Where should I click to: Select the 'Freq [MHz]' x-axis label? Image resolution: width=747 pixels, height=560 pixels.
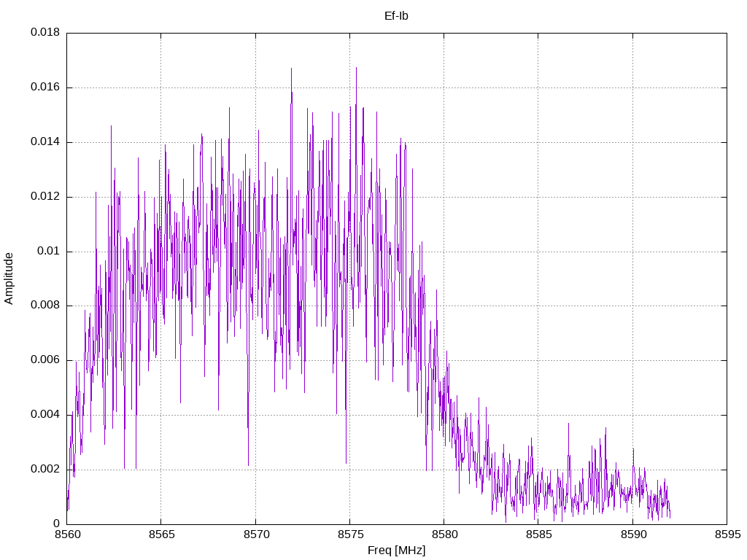396,551
